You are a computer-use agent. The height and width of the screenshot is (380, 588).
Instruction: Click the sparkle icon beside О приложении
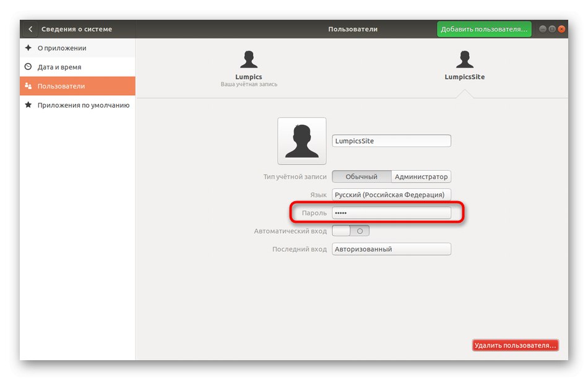click(x=28, y=48)
